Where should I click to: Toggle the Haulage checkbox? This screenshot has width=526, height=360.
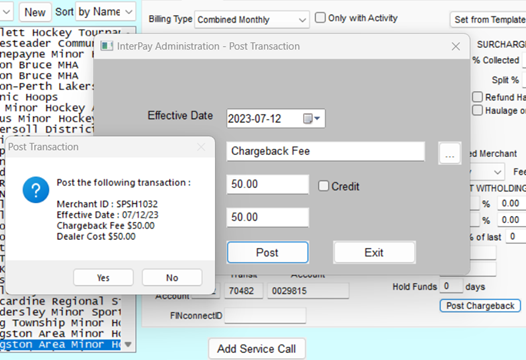tap(477, 110)
